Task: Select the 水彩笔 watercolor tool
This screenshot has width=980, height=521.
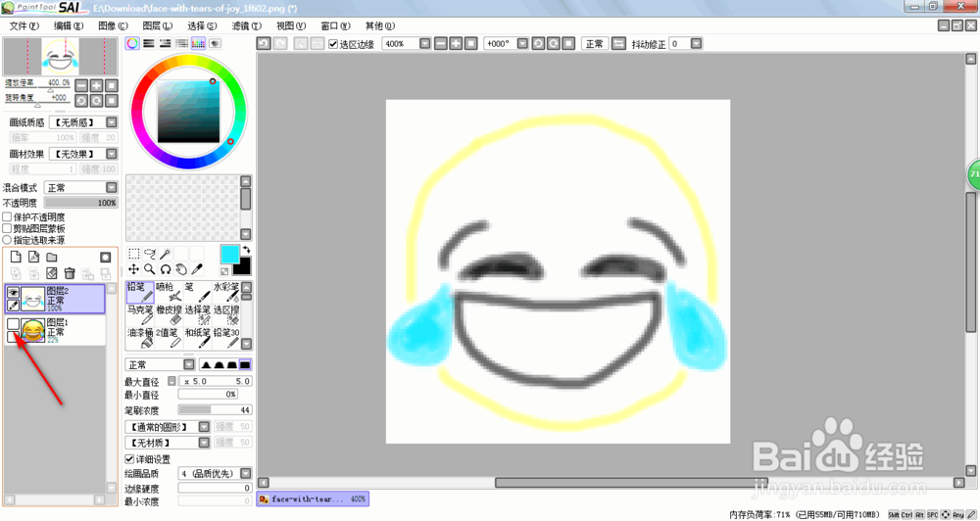Action: point(226,293)
